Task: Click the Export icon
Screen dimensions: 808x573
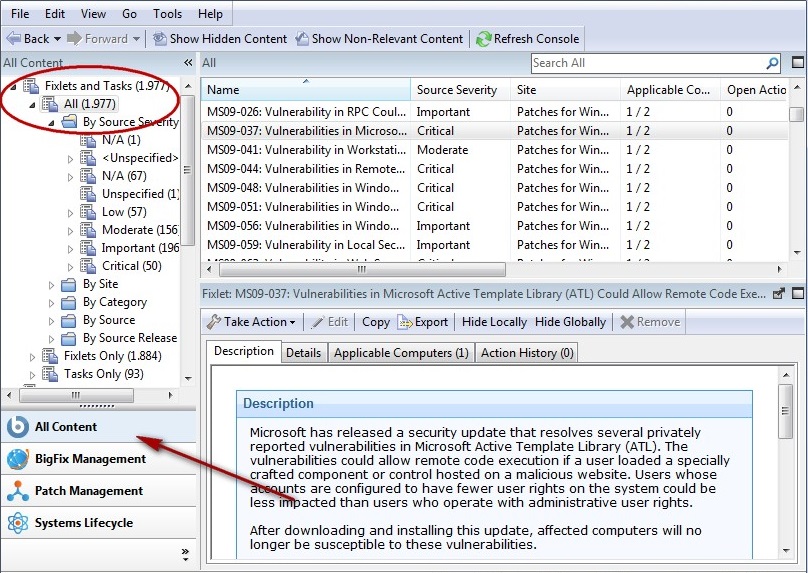Action: 405,322
